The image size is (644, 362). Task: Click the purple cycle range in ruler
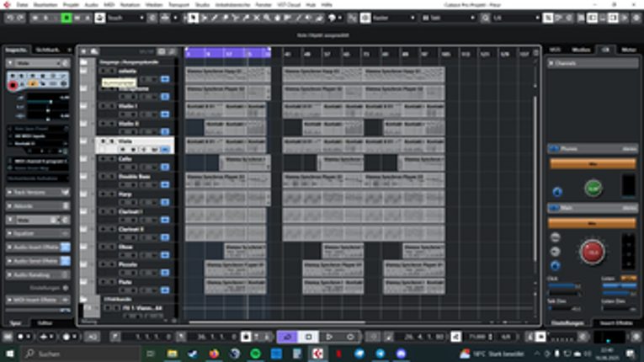click(227, 53)
